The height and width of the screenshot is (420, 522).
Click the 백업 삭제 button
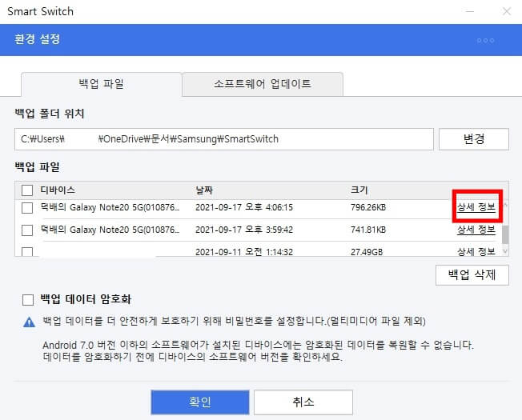coord(472,275)
